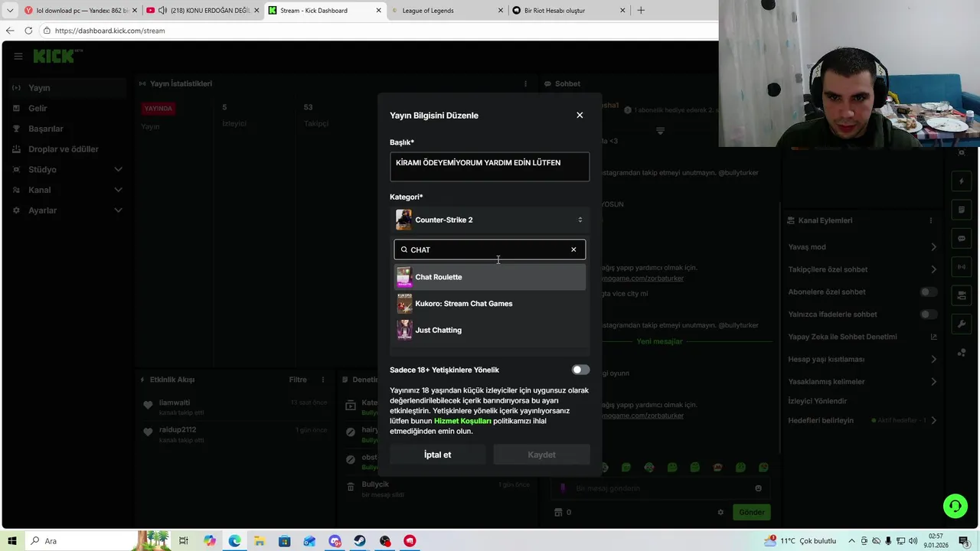
Task: Click the broadcast signal side toolbar icon
Action: [962, 266]
